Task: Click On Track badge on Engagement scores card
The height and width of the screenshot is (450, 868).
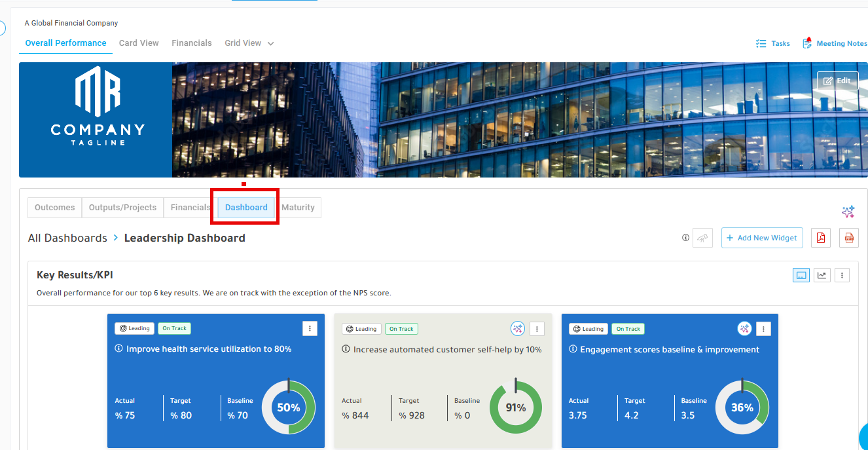Action: 628,329
